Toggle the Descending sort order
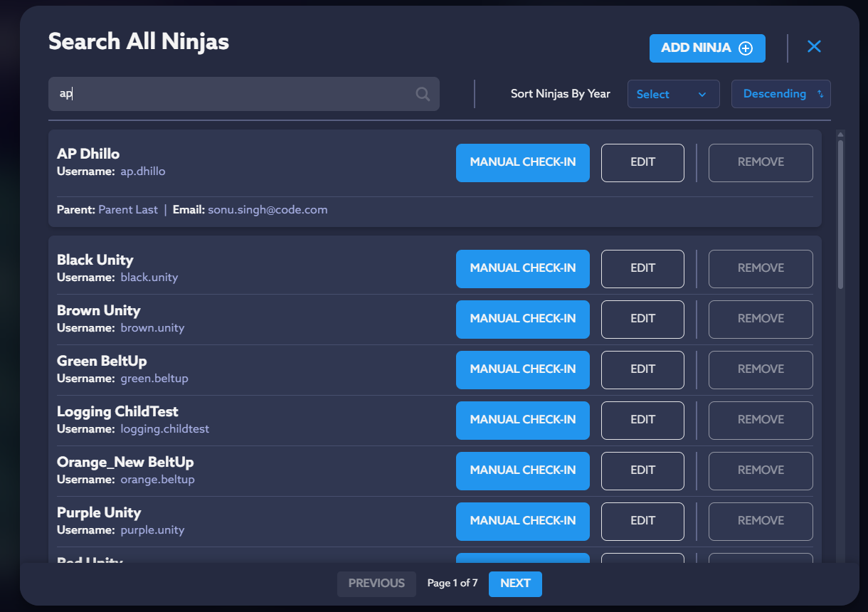The width and height of the screenshot is (868, 612). pyautogui.click(x=780, y=94)
